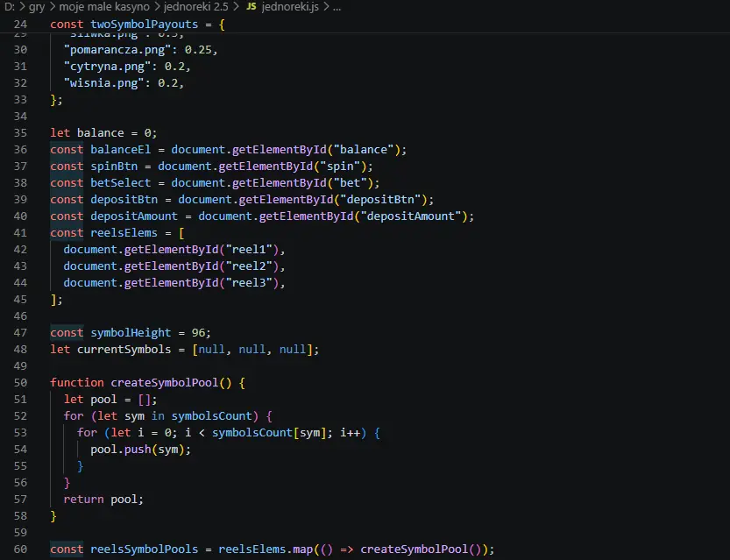Click symbolsCount in the for-in loop
The height and width of the screenshot is (560, 730).
(212, 416)
